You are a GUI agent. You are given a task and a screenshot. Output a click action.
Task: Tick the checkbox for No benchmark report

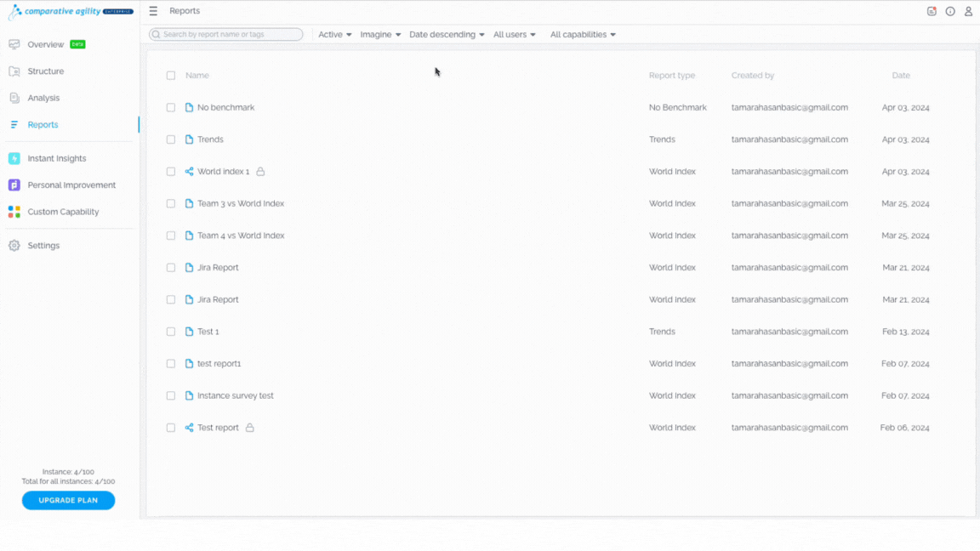[x=171, y=107]
